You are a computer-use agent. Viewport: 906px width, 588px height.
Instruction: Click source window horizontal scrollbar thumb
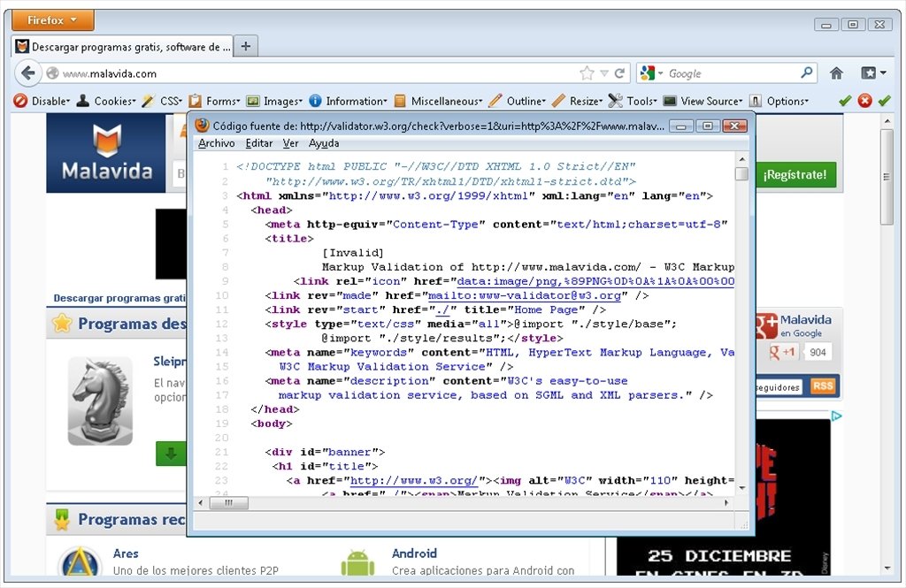229,503
